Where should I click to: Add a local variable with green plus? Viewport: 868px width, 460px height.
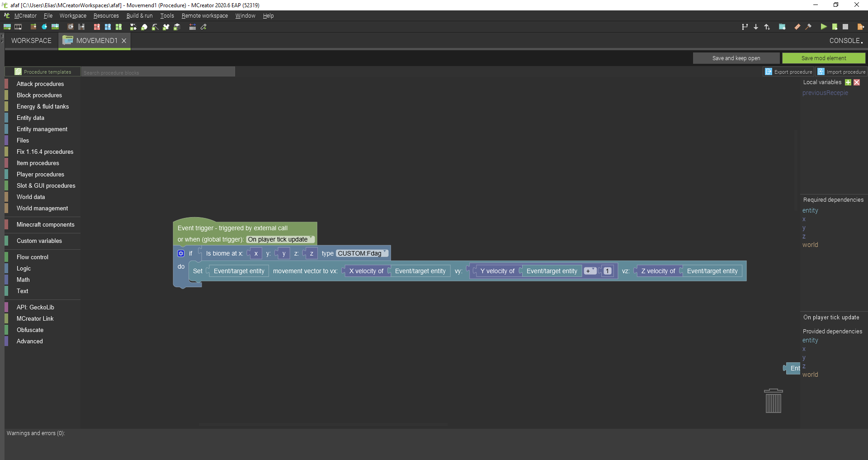pyautogui.click(x=848, y=82)
